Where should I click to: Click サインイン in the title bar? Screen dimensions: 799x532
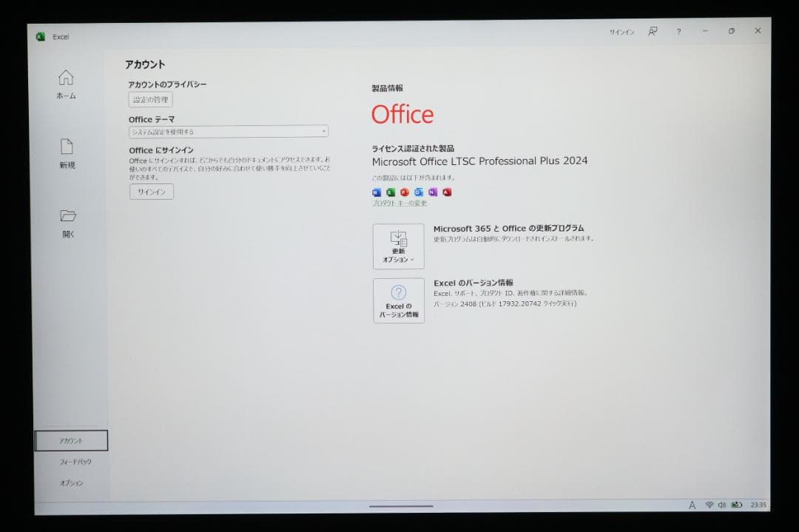(x=621, y=32)
